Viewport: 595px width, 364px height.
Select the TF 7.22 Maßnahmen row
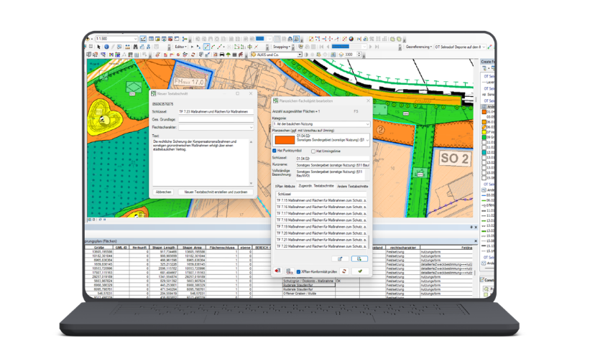(321, 246)
